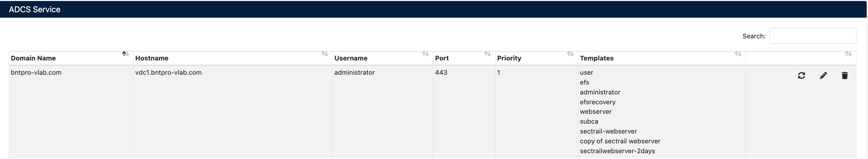Click the Priority sort arrows
This screenshot has height=159, width=868.
570,54
